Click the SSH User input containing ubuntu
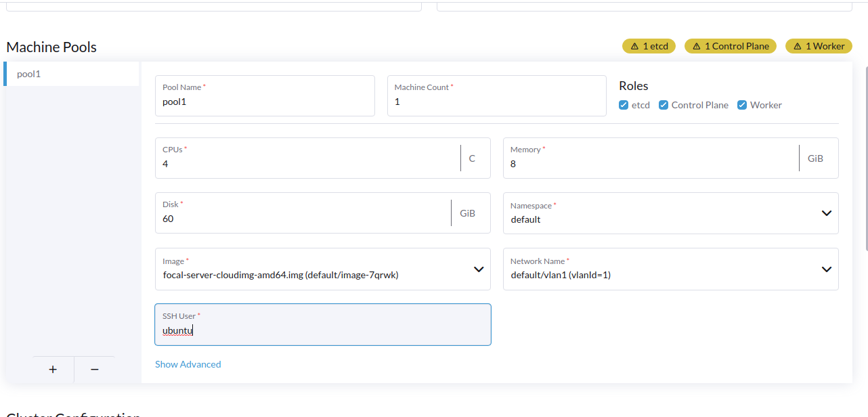The width and height of the screenshot is (868, 417). [x=322, y=330]
